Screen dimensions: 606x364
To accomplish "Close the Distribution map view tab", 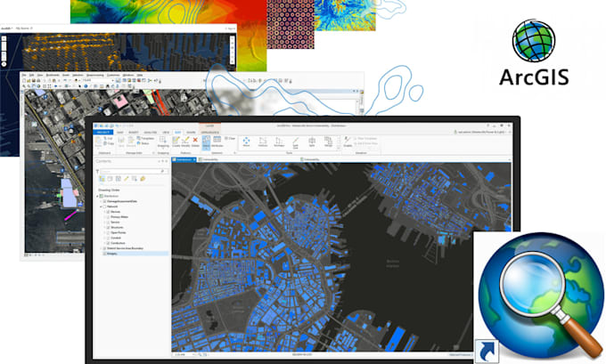I will [x=194, y=159].
